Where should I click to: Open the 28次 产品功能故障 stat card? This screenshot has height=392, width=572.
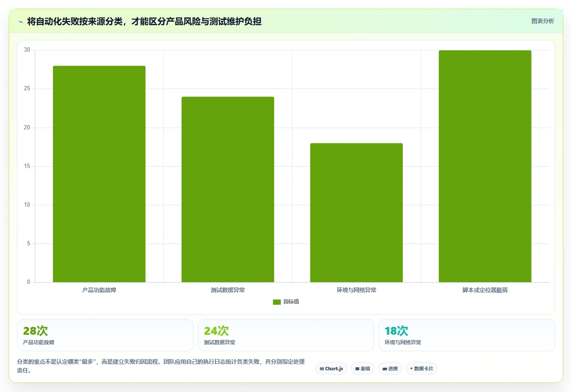point(105,335)
